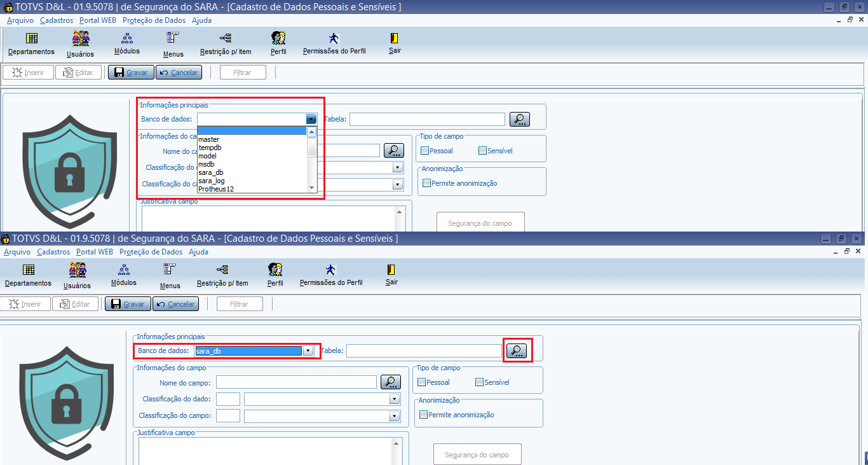
Task: Click Cancelar in the lower window
Action: 175,304
